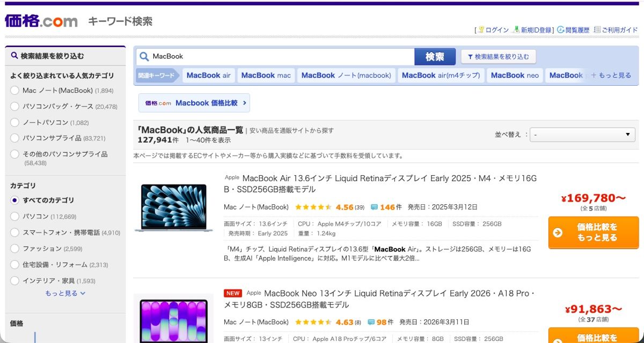Click 価格比較をもっと見る for MacBook Air

click(x=594, y=233)
